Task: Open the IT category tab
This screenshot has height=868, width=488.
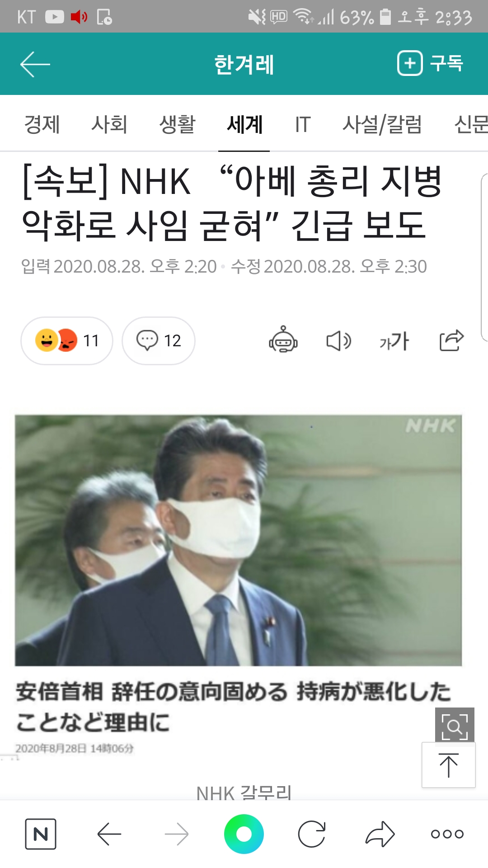Action: pyautogui.click(x=303, y=124)
